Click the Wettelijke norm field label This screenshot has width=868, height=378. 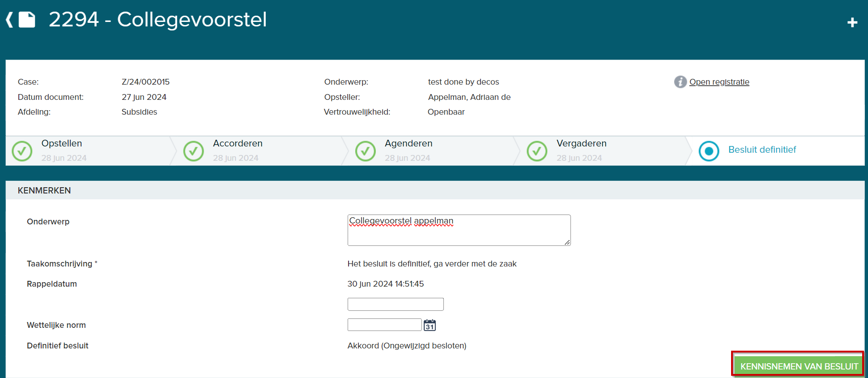tap(56, 325)
